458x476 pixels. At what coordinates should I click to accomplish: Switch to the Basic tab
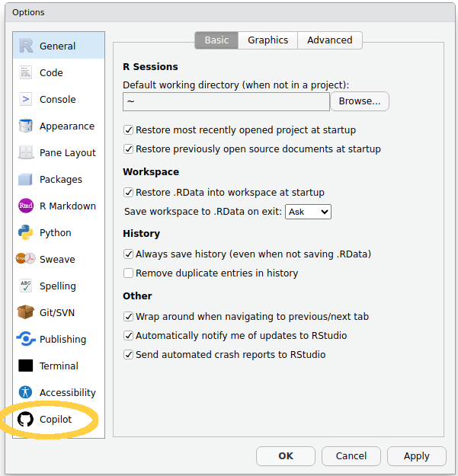pos(216,40)
